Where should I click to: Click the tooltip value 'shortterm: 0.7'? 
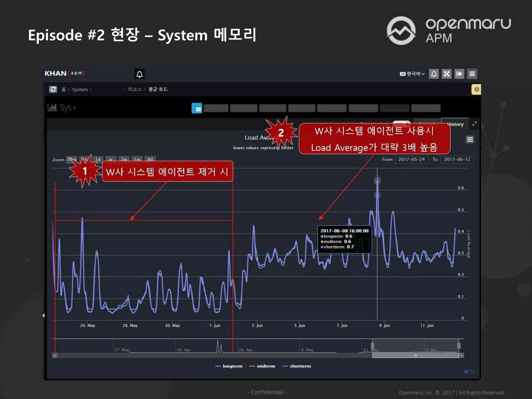(337, 247)
